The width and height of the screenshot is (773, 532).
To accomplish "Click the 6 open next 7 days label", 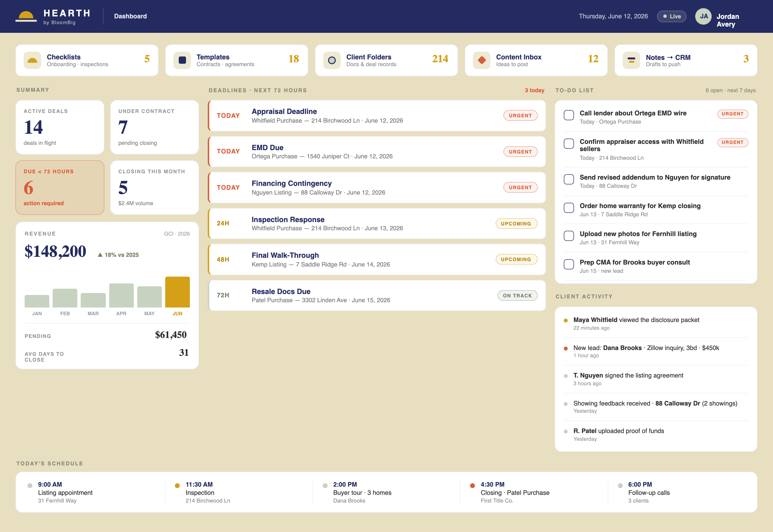I will 731,90.
